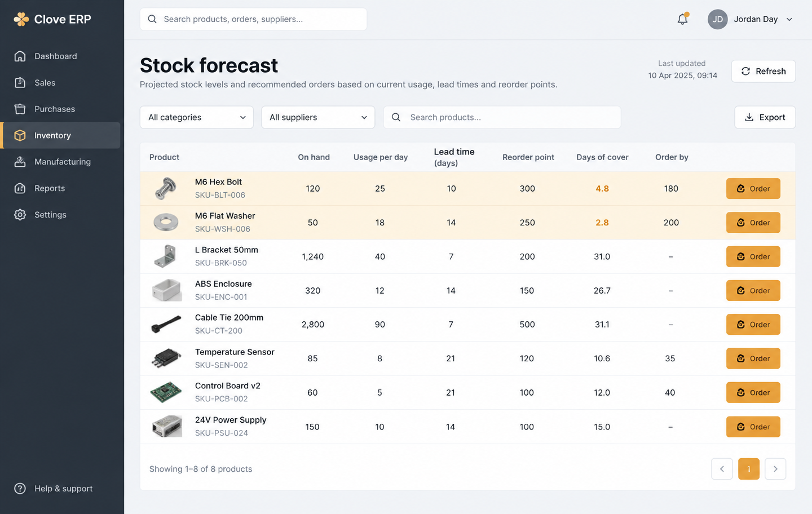812x514 pixels.
Task: Click SKU-BLT-006 text
Action: (220, 195)
